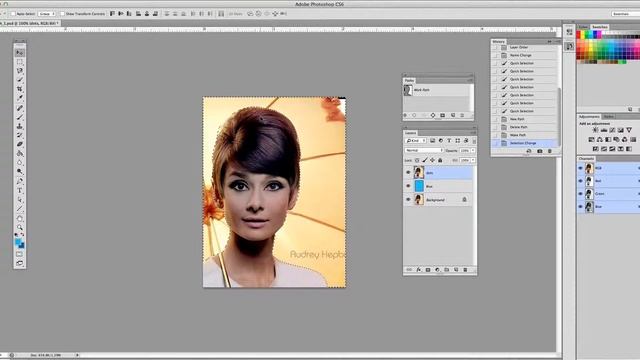640x360 pixels.
Task: Select the Brush tool
Action: pyautogui.click(x=20, y=118)
